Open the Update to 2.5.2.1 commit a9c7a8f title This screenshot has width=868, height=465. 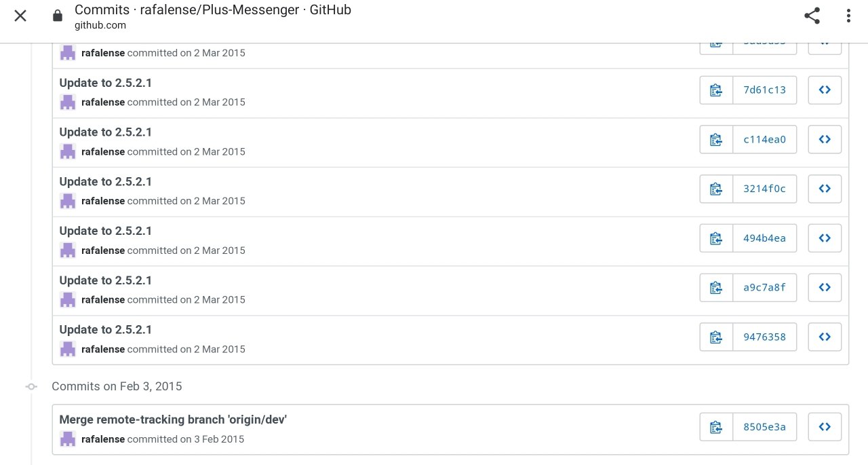tap(106, 280)
